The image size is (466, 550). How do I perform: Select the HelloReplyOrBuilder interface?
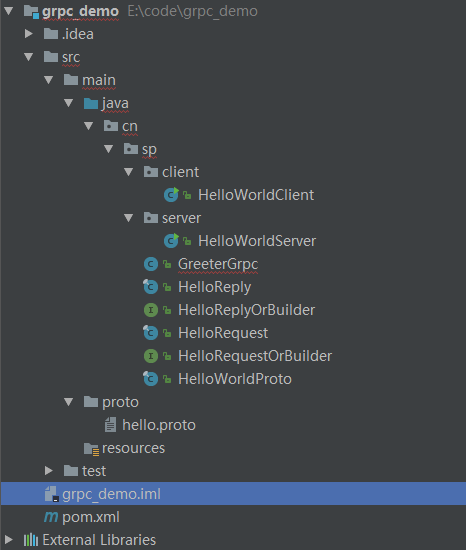coord(246,310)
